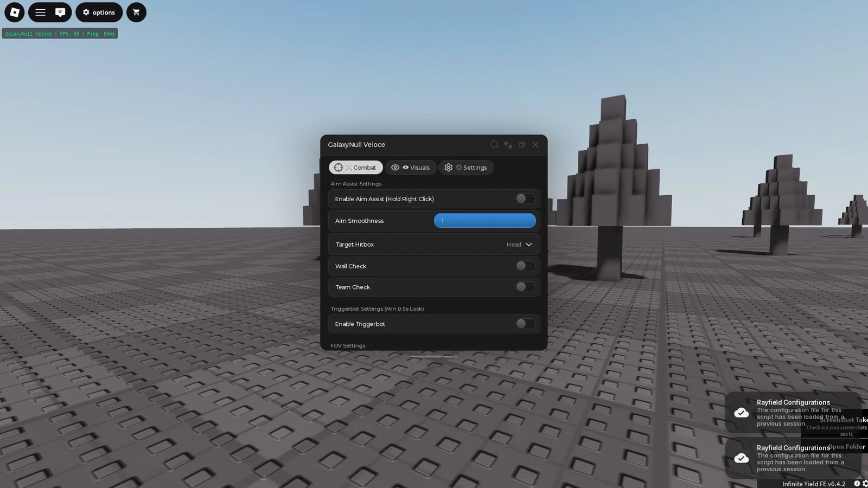Click the cloud check icon in upper Rayfield notification
Screen dimensions: 868x488
point(742,413)
